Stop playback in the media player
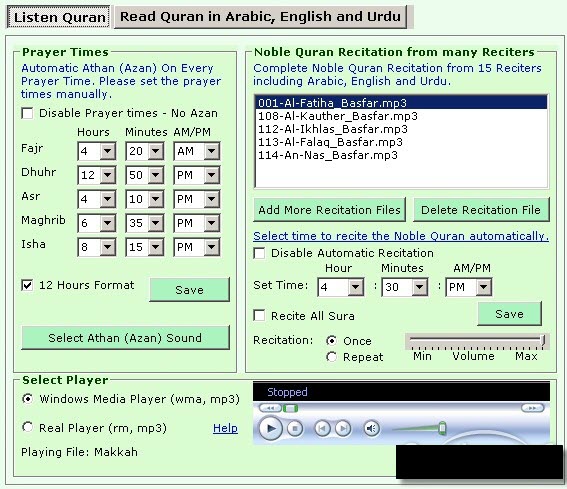The width and height of the screenshot is (567, 489). [295, 429]
